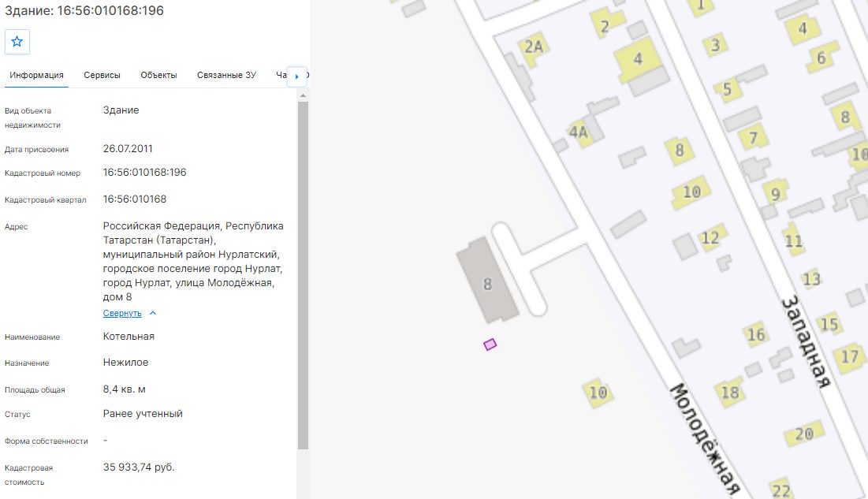Select the cadastral cost 35 933,74 руб.
Screen dimensions: 868x499
(139, 467)
